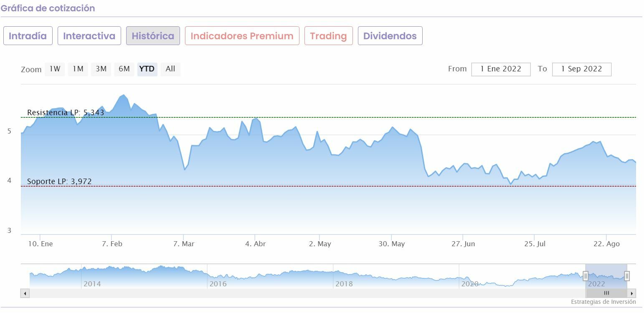Click the From date field
This screenshot has width=644, height=313.
click(501, 69)
